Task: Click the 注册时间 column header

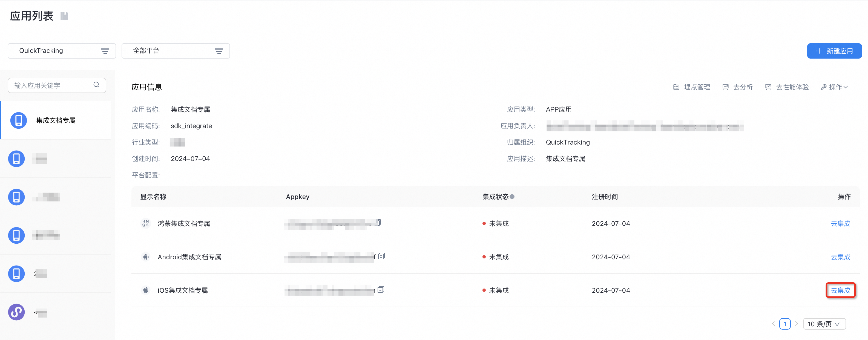Action: 605,197
